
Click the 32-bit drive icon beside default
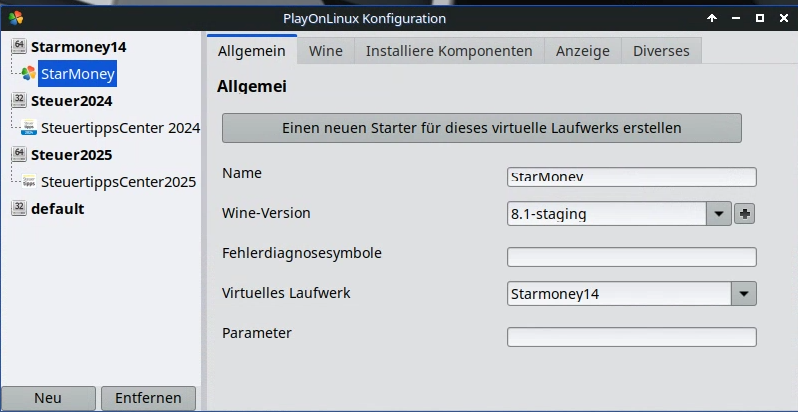[19, 208]
